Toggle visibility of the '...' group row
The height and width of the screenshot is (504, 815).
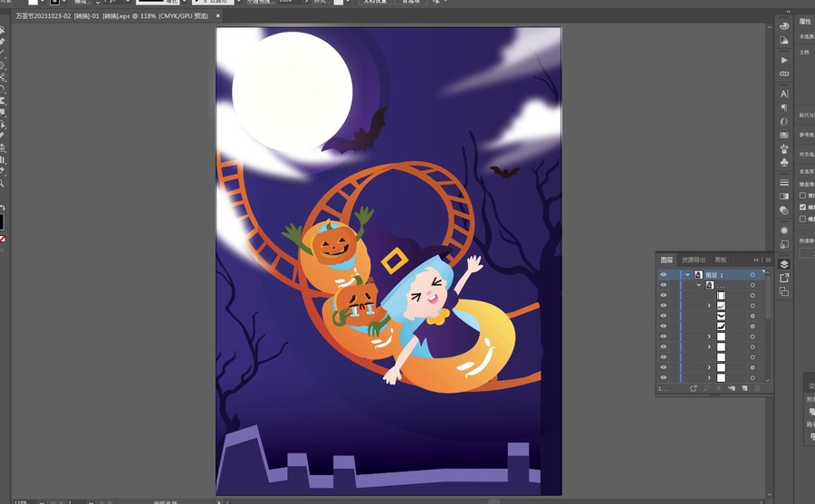click(663, 285)
